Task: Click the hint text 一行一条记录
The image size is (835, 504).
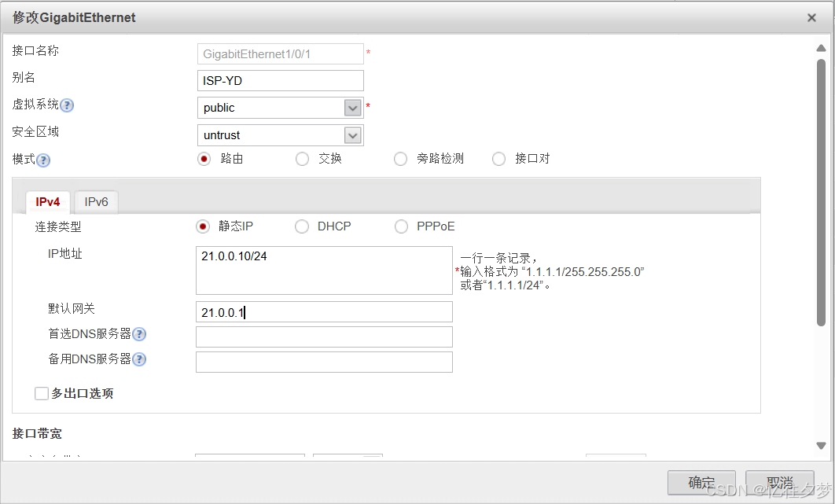Action: pyautogui.click(x=498, y=259)
